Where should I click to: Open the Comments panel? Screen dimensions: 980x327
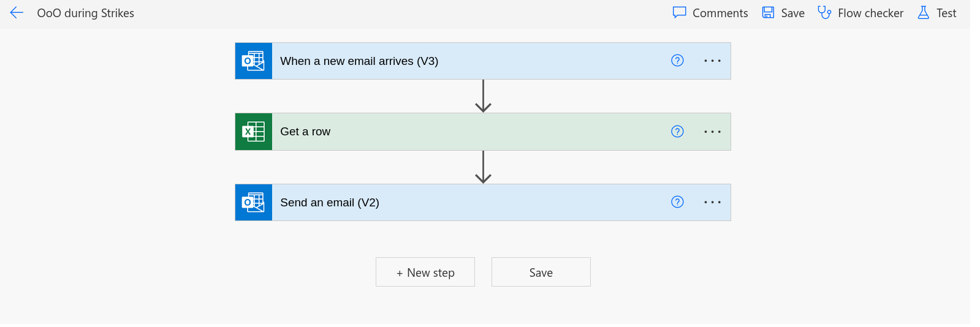coord(710,13)
